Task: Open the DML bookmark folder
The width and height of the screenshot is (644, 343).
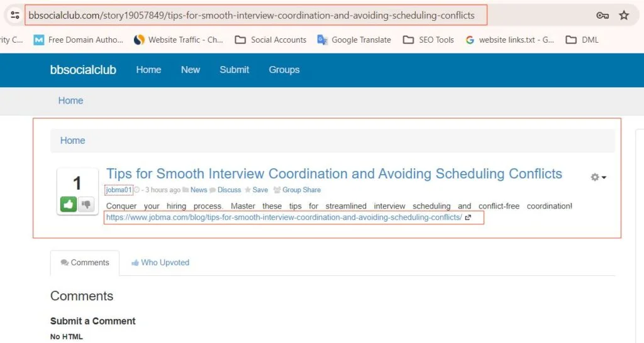Action: click(582, 40)
